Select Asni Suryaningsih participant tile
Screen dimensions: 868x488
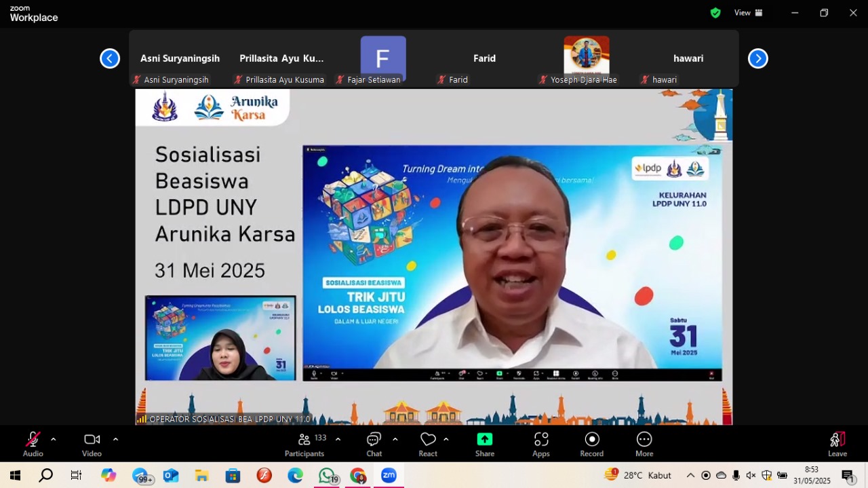[x=180, y=59]
